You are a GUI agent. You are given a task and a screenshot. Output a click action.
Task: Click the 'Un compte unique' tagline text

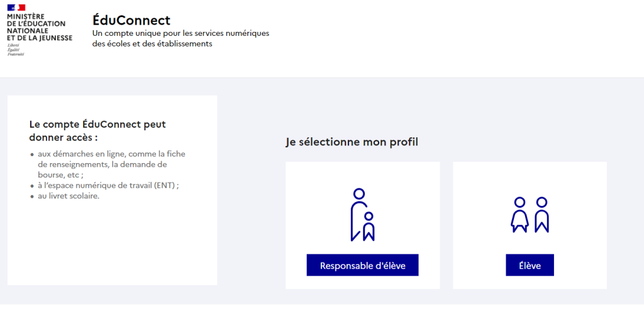[180, 38]
